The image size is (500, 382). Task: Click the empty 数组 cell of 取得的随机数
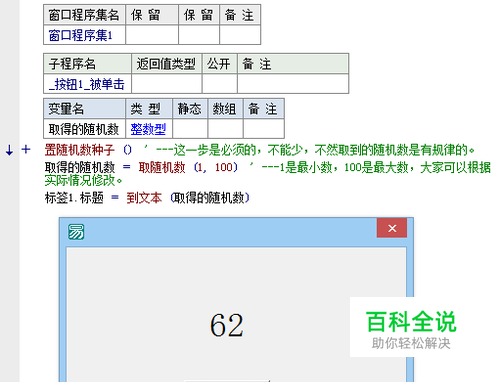coord(225,129)
